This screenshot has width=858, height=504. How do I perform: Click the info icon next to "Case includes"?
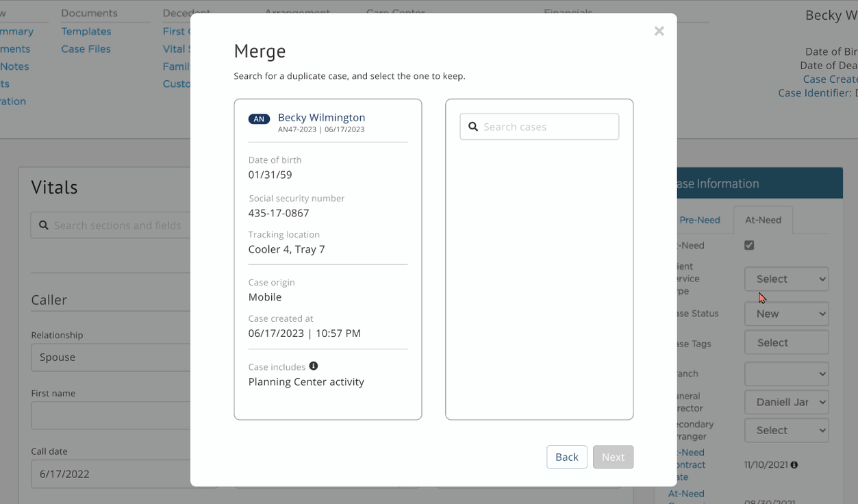point(314,365)
